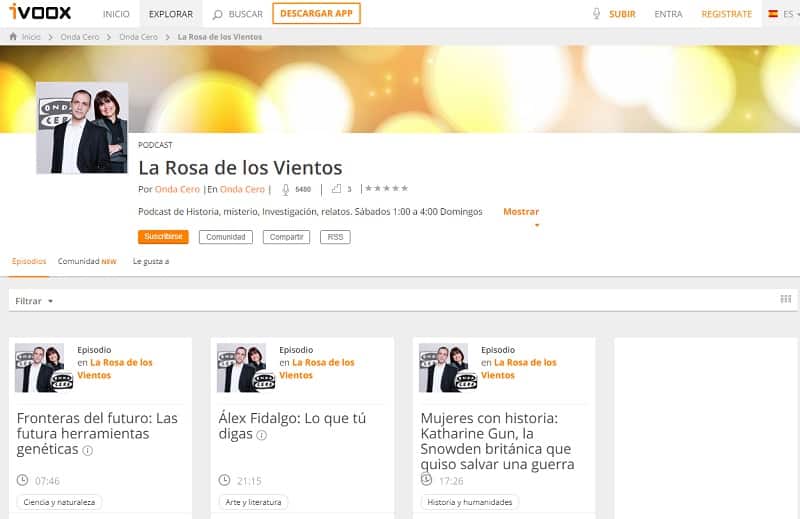The width and height of the screenshot is (800, 519).
Task: Click the home icon in breadcrumb
Action: click(13, 36)
